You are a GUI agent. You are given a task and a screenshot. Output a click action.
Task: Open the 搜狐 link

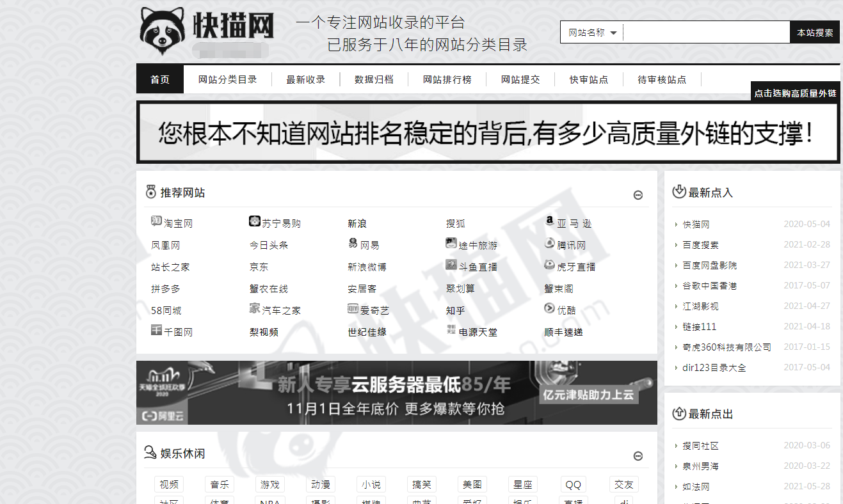click(456, 224)
